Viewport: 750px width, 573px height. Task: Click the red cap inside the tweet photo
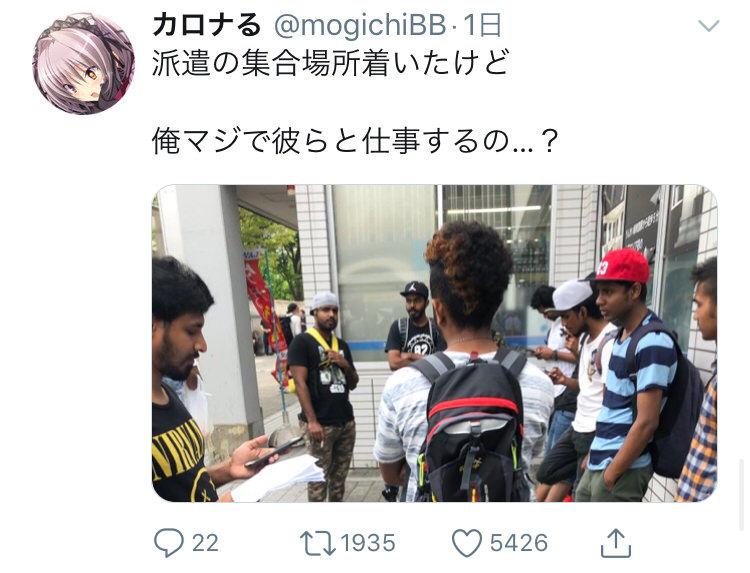point(621,266)
